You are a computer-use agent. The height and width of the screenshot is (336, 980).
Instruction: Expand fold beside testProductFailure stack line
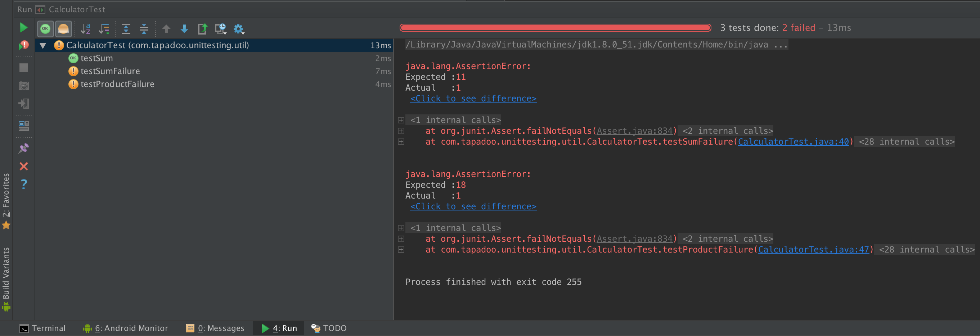point(401,250)
